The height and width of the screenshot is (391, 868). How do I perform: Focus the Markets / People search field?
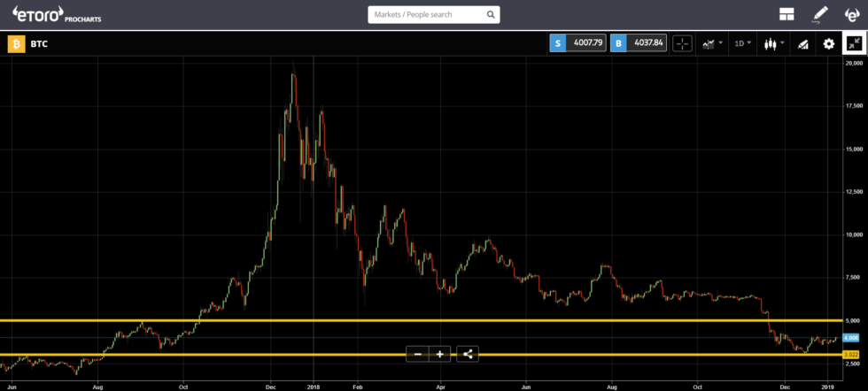click(425, 15)
